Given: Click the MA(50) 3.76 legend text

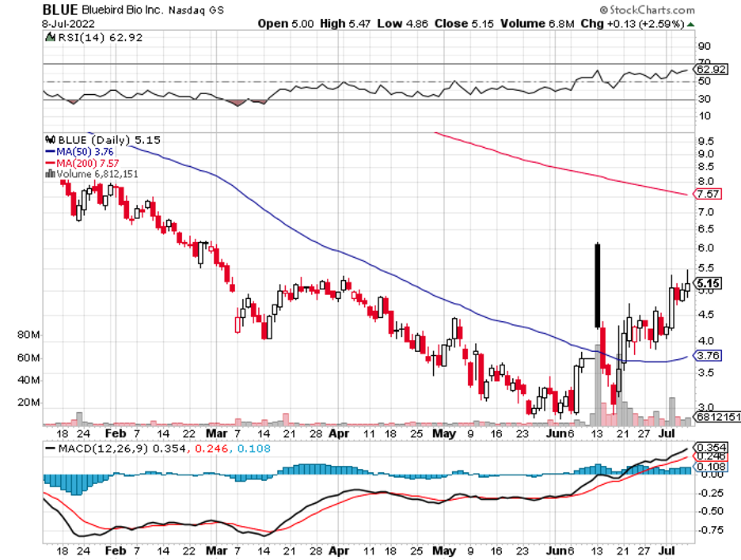Looking at the screenshot, I should (85, 152).
